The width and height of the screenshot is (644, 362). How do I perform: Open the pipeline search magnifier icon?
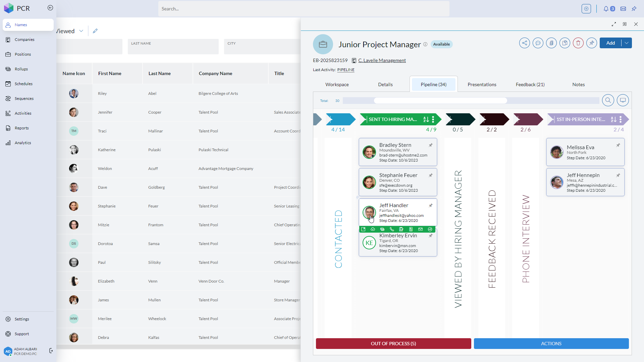click(608, 100)
